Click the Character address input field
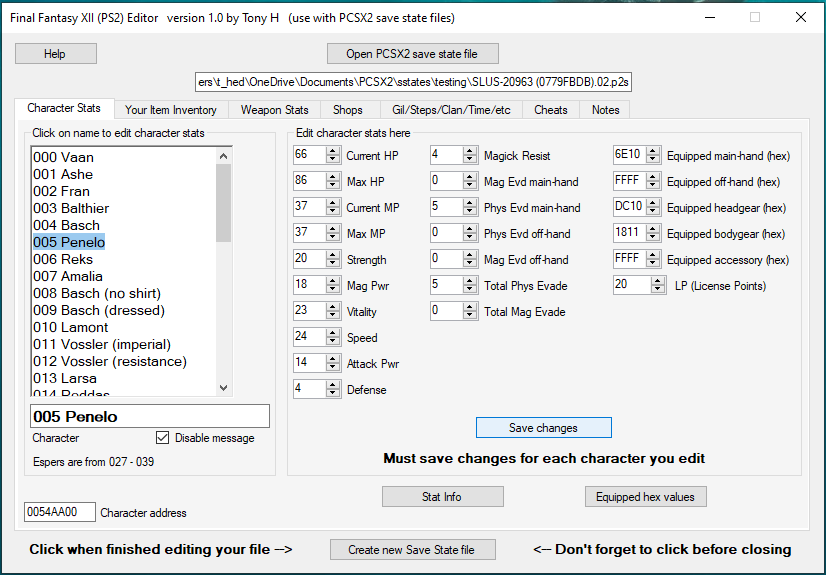Screen dimensions: 826x575 coord(59,512)
